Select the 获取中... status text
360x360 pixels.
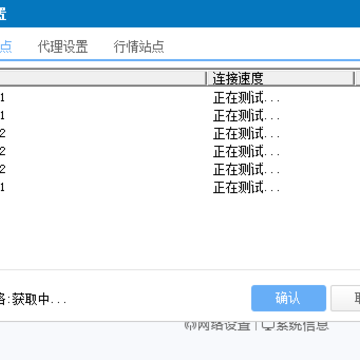tap(39, 299)
